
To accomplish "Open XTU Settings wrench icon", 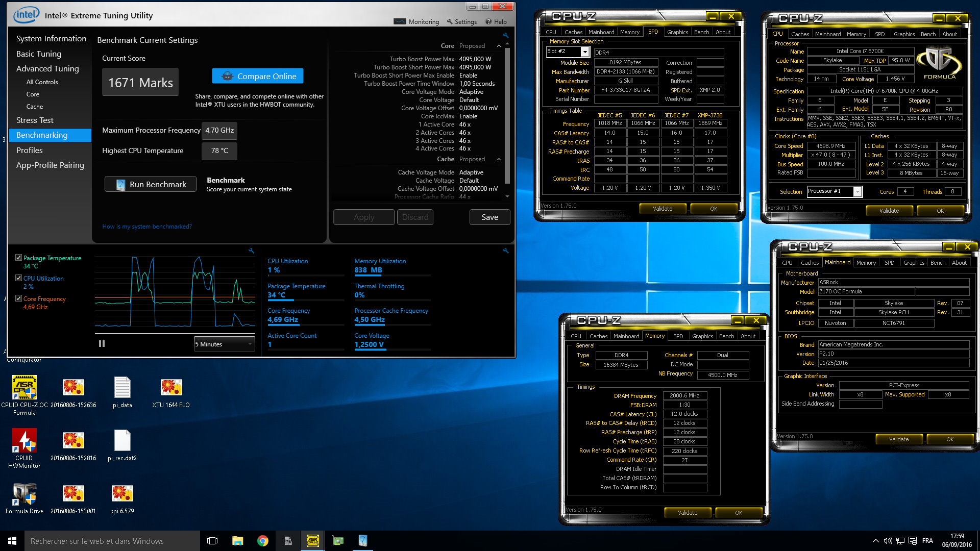I will click(450, 21).
